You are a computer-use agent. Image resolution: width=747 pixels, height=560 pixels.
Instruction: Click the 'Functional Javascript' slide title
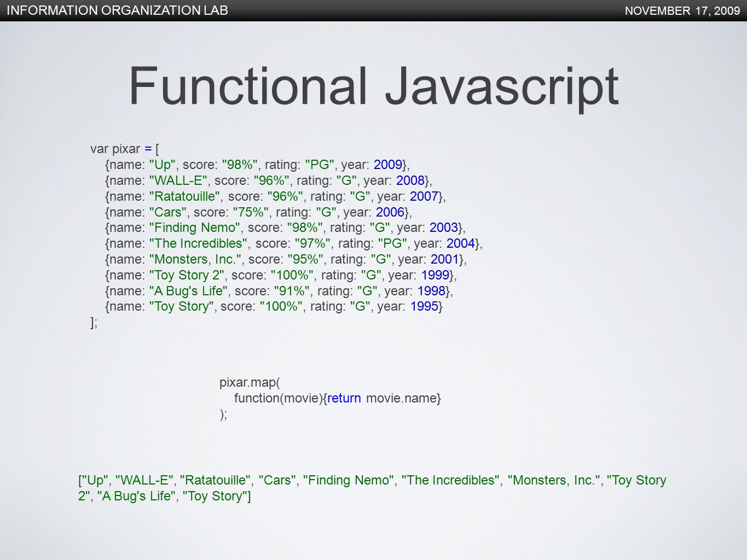[x=373, y=86]
